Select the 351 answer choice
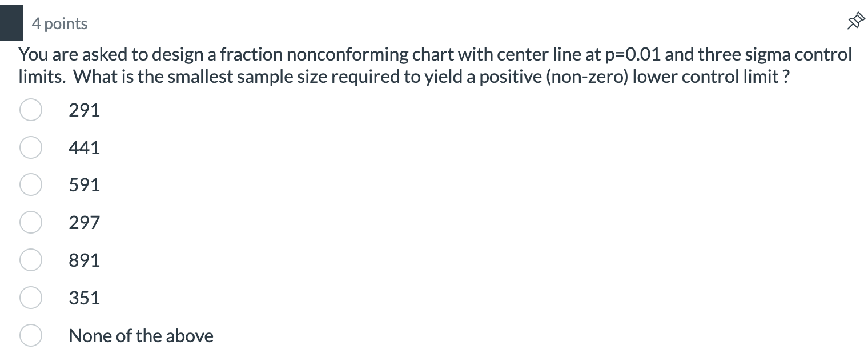 coord(31,298)
